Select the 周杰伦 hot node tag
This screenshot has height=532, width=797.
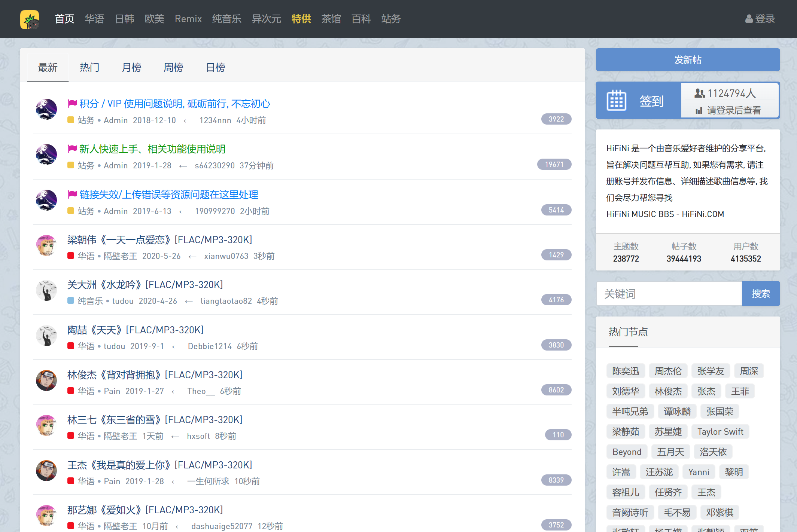[x=668, y=371]
